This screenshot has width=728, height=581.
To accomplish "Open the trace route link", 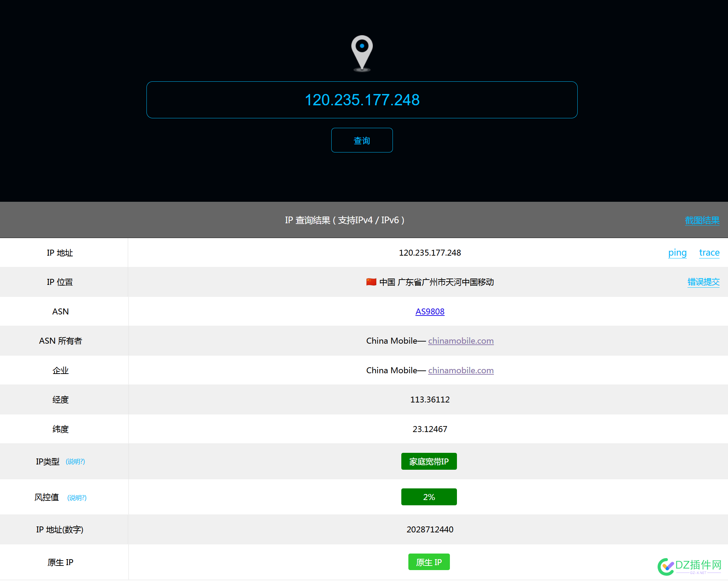I will [x=709, y=252].
